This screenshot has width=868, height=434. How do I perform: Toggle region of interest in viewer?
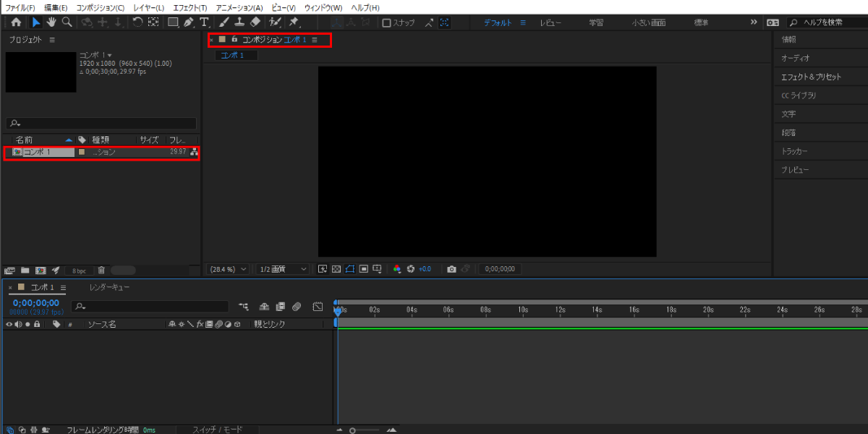(x=364, y=269)
